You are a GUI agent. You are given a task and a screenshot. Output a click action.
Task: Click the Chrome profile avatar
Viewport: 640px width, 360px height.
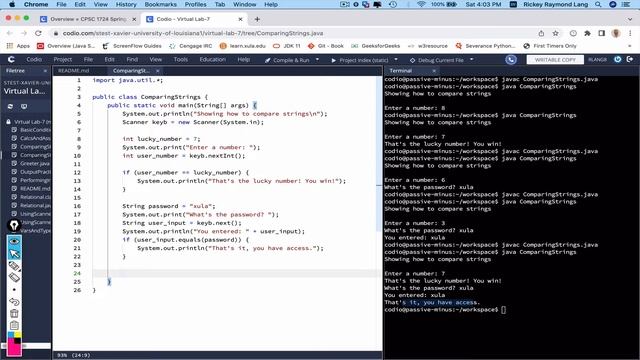pyautogui.click(x=616, y=33)
